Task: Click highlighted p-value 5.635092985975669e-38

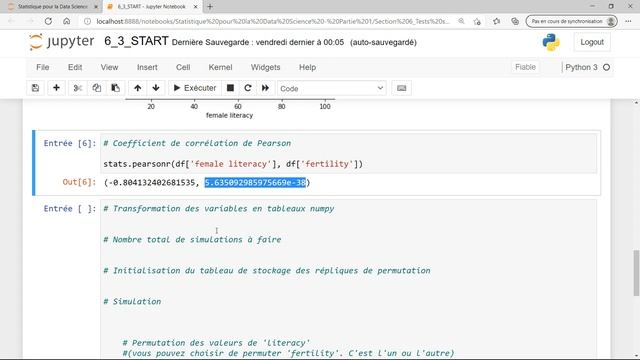Action: 255,182
